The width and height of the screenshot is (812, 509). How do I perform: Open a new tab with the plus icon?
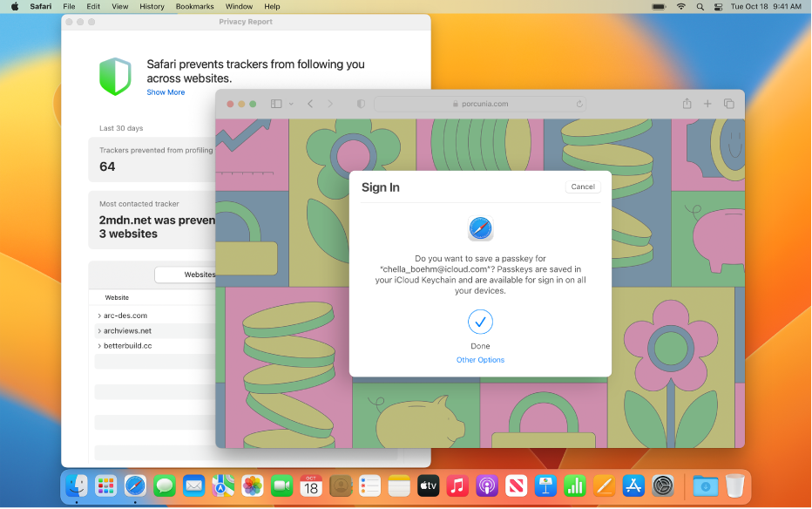point(707,103)
